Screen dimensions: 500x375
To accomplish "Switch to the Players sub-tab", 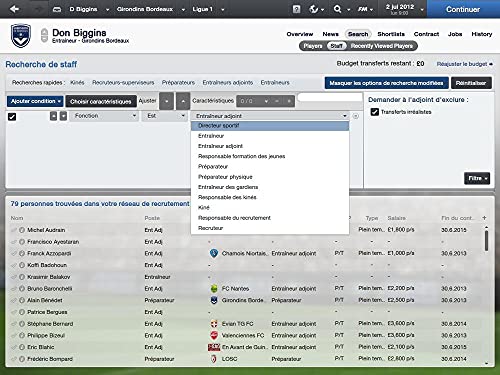I will 313,46.
